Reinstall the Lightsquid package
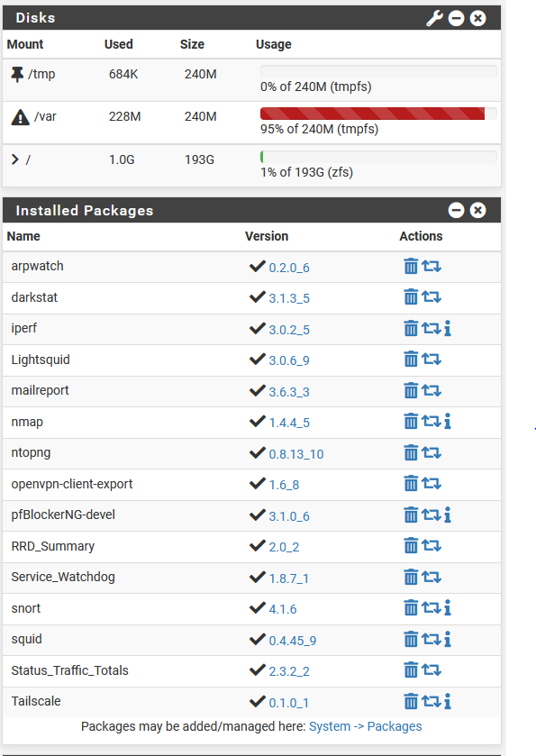 [x=432, y=360]
